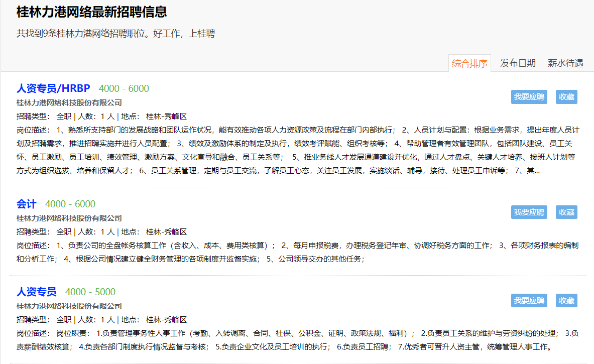Apply via 我要应聘 on the 会计 job

pos(529,212)
